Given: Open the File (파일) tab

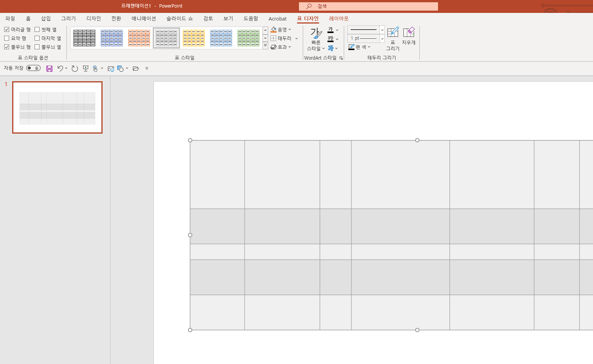Looking at the screenshot, I should 10,19.
